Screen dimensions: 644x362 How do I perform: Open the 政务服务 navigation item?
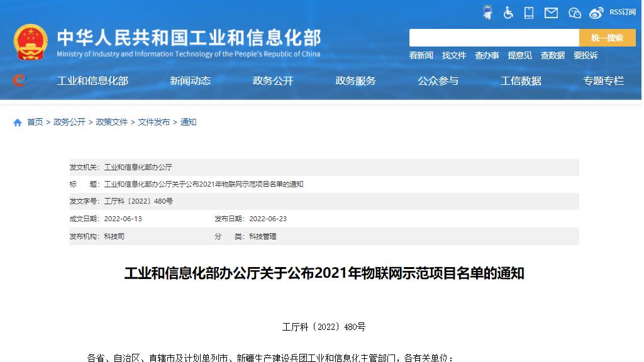355,80
